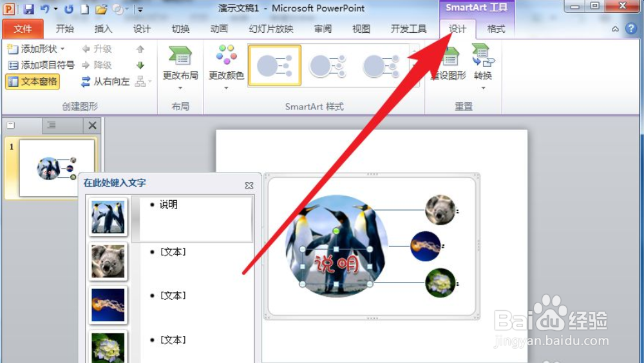Screen dimensions: 644x363
Task: Select the first highlighted SmartArt style
Action: tap(274, 65)
